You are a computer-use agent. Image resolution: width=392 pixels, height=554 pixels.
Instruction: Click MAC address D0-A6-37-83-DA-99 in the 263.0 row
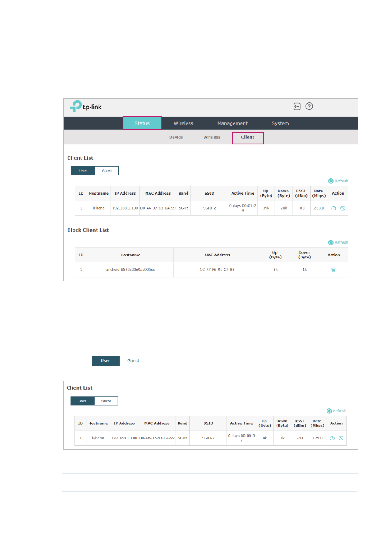[x=158, y=208]
